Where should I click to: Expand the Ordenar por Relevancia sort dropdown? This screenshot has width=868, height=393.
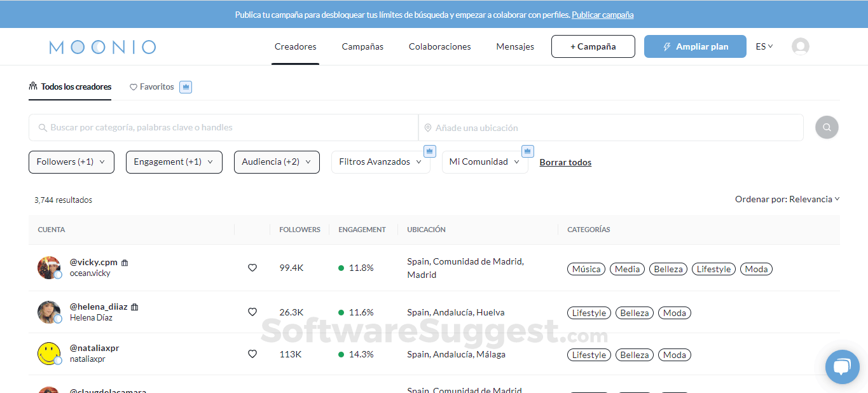(x=787, y=199)
